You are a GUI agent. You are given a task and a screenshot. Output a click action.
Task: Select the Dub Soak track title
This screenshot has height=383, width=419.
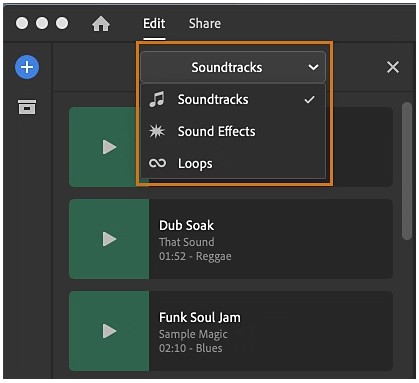click(186, 225)
